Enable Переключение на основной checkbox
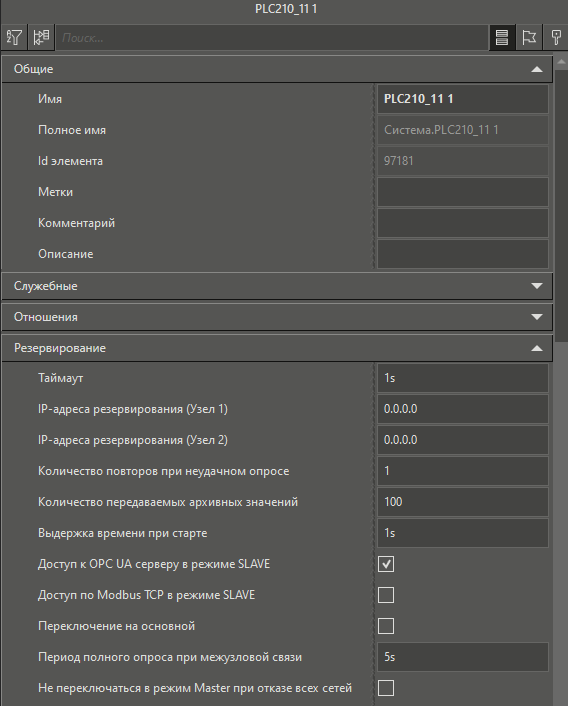Viewport: 568px width, 706px height. tap(386, 626)
